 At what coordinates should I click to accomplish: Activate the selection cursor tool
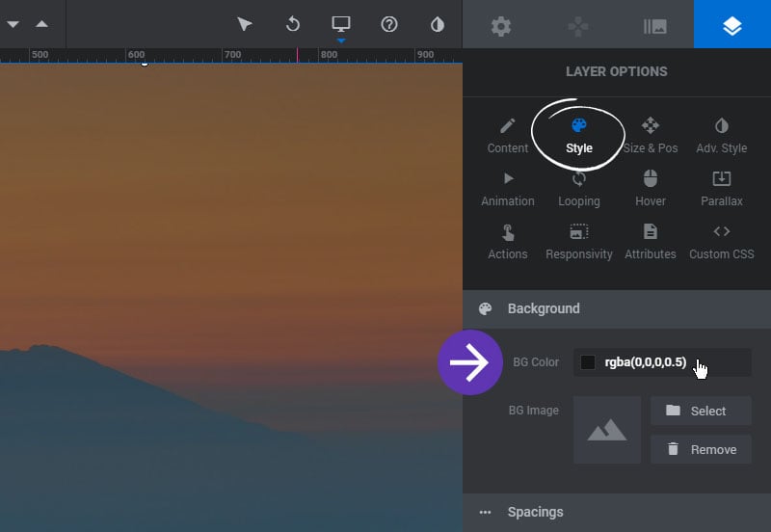tap(245, 24)
